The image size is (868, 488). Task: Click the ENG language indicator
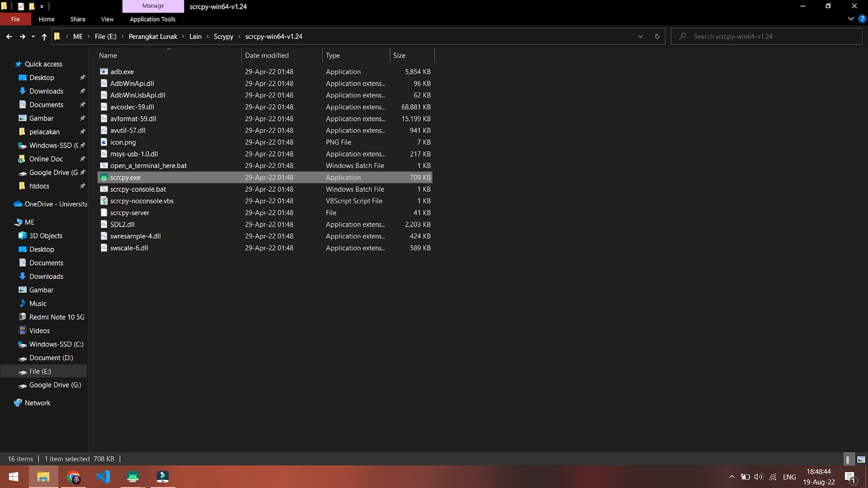click(789, 477)
